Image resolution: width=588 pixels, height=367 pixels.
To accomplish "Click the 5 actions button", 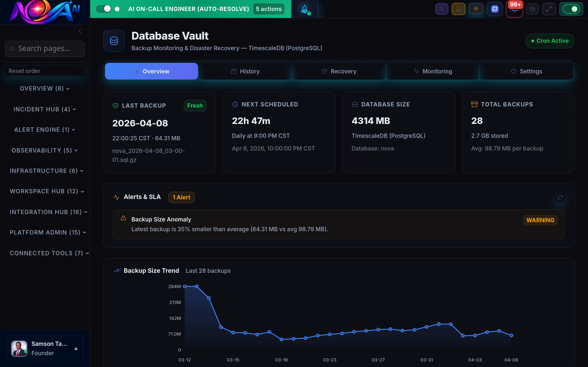I will (268, 9).
